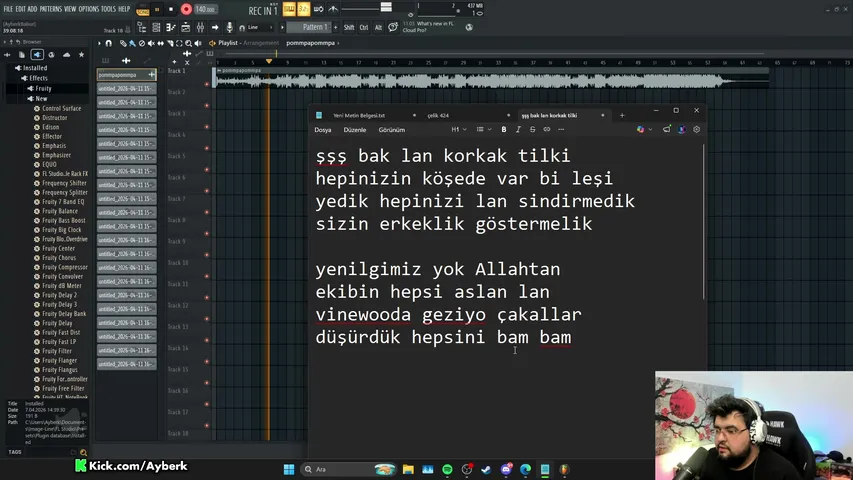The width and height of the screenshot is (853, 480).
Task: Expand the Fruity folder in Browser
Action: (x=39, y=88)
